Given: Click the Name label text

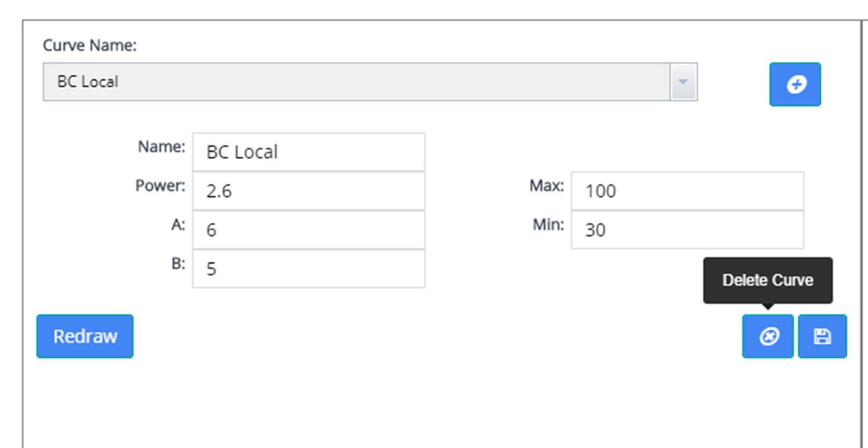Looking at the screenshot, I should [x=161, y=147].
